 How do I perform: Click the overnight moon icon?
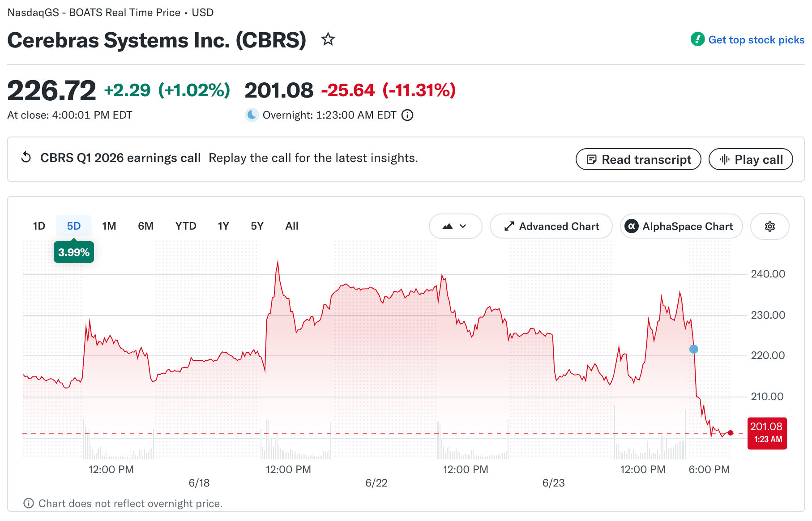tap(252, 115)
